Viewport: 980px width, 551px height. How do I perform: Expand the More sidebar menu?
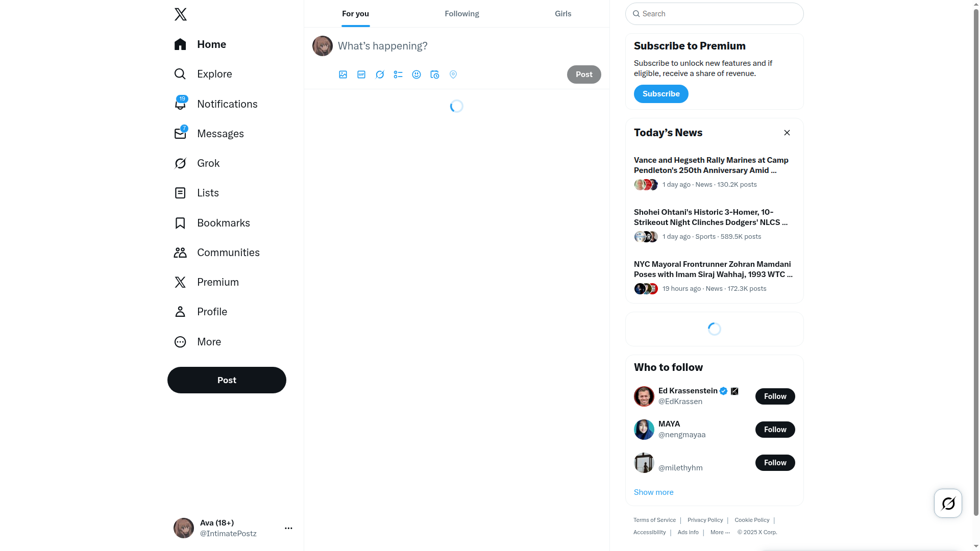click(198, 342)
